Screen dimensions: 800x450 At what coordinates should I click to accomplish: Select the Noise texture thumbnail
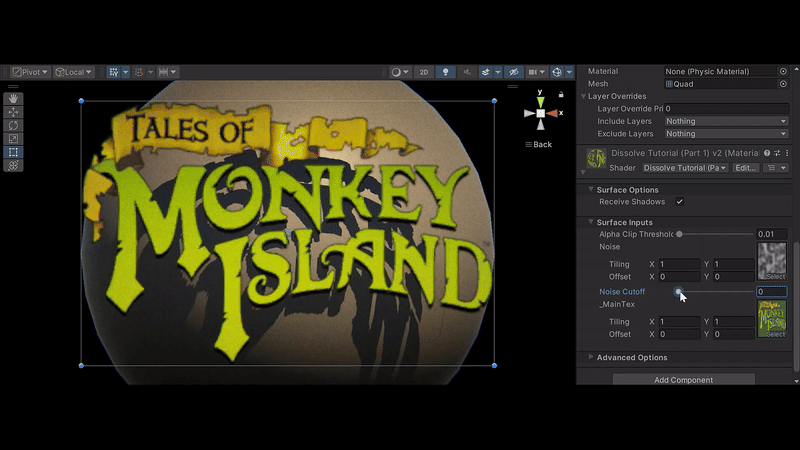click(x=771, y=261)
